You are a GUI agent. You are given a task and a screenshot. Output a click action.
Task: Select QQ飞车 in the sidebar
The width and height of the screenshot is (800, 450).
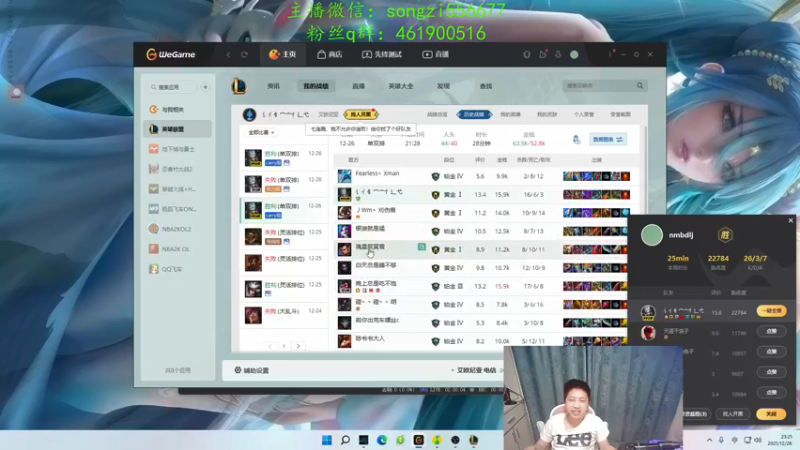pyautogui.click(x=178, y=269)
